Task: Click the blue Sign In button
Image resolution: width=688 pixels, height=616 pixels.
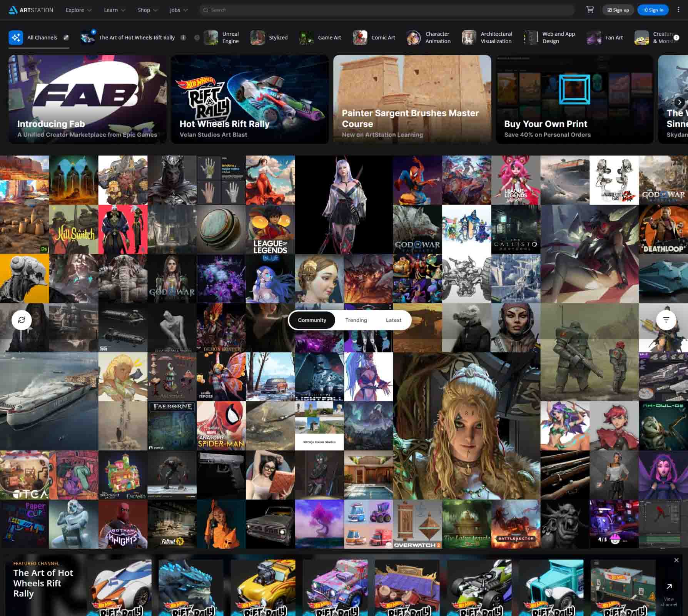Action: [653, 10]
